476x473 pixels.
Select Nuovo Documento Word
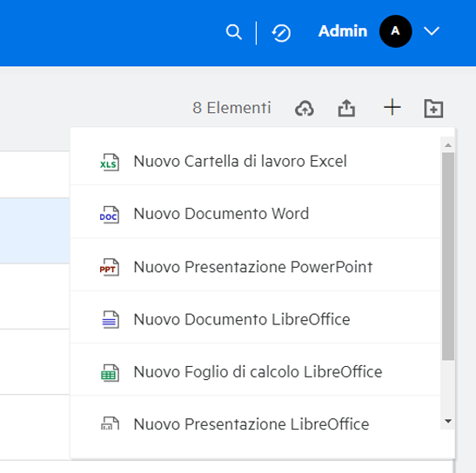point(255,214)
